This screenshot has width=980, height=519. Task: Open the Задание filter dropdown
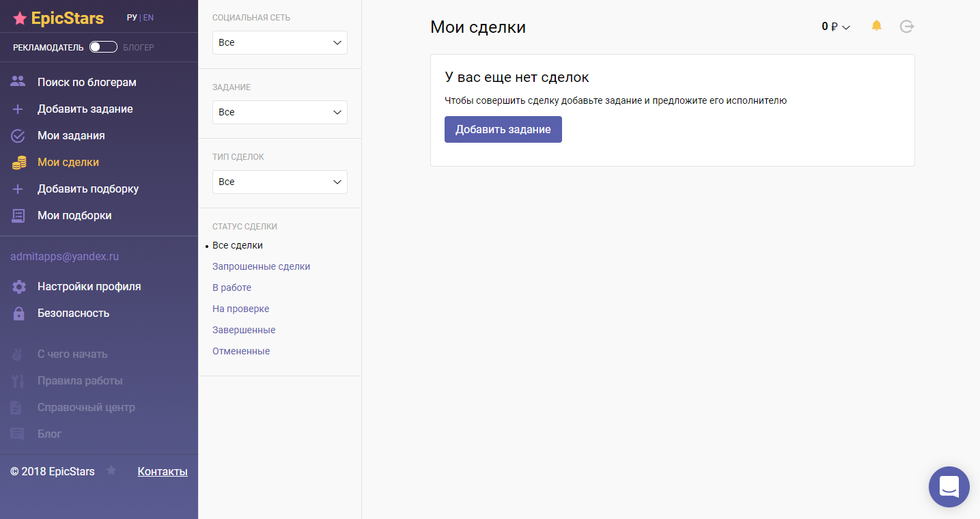280,112
